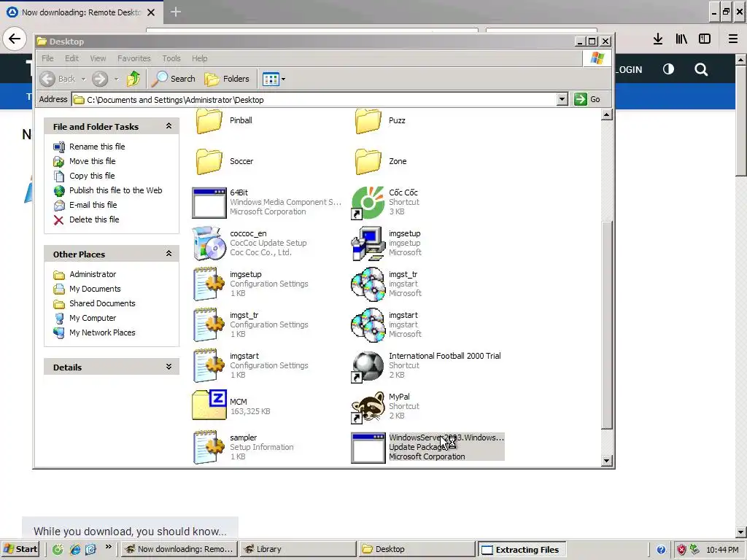Image resolution: width=747 pixels, height=560 pixels.
Task: Click Delete this file
Action: tap(94, 219)
